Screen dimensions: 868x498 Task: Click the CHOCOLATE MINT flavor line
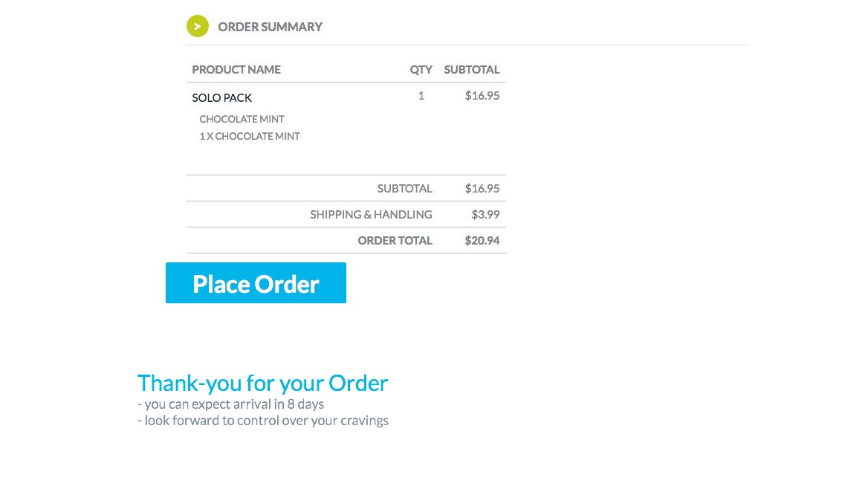[242, 119]
